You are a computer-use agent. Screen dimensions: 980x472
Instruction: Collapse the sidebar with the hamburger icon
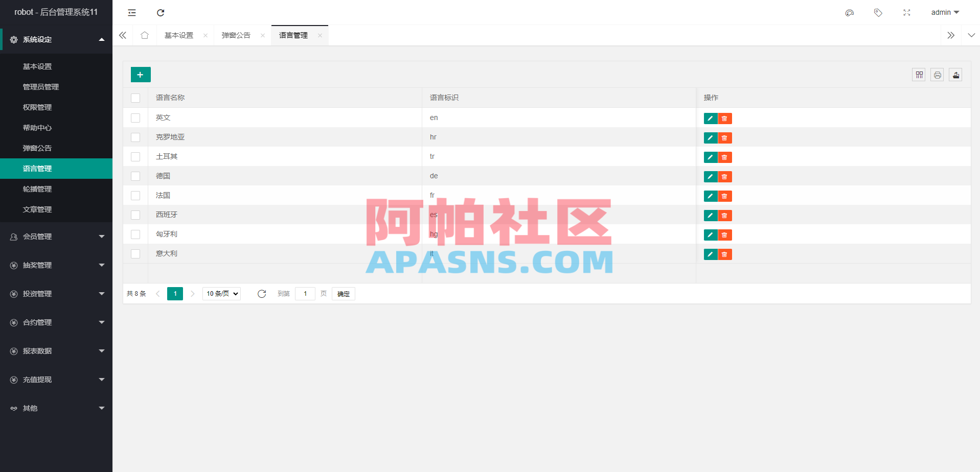point(132,12)
